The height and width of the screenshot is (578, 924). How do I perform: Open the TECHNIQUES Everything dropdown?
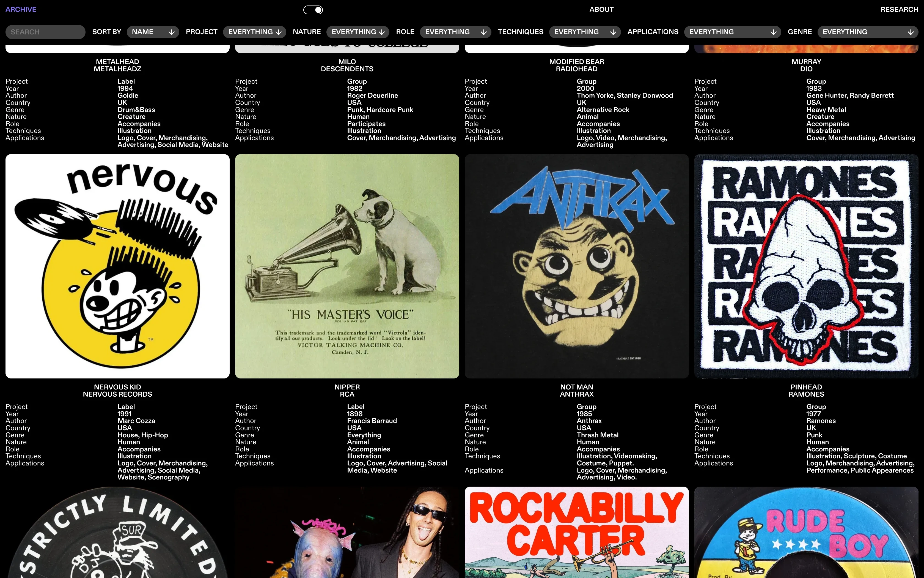point(585,32)
